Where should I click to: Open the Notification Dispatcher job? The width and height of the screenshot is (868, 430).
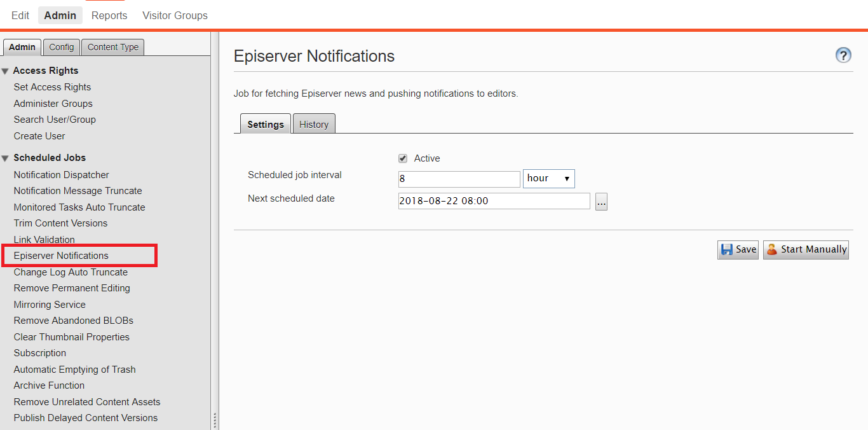click(62, 175)
